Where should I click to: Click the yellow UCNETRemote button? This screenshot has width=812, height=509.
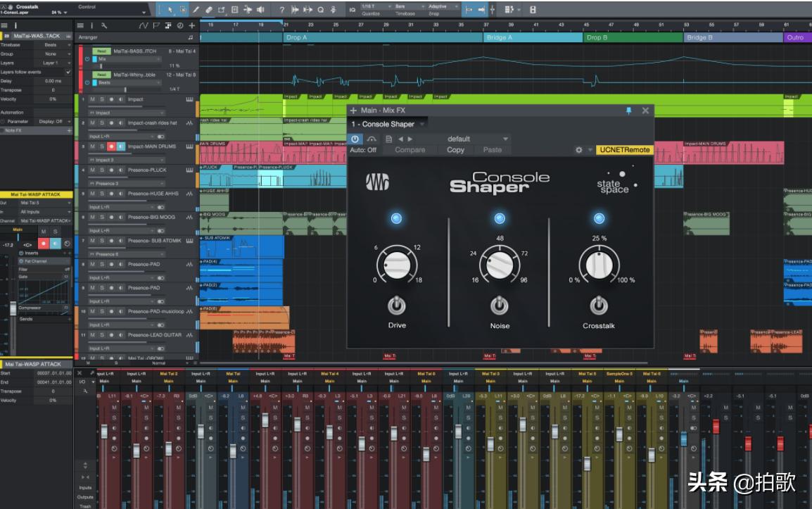pos(624,150)
